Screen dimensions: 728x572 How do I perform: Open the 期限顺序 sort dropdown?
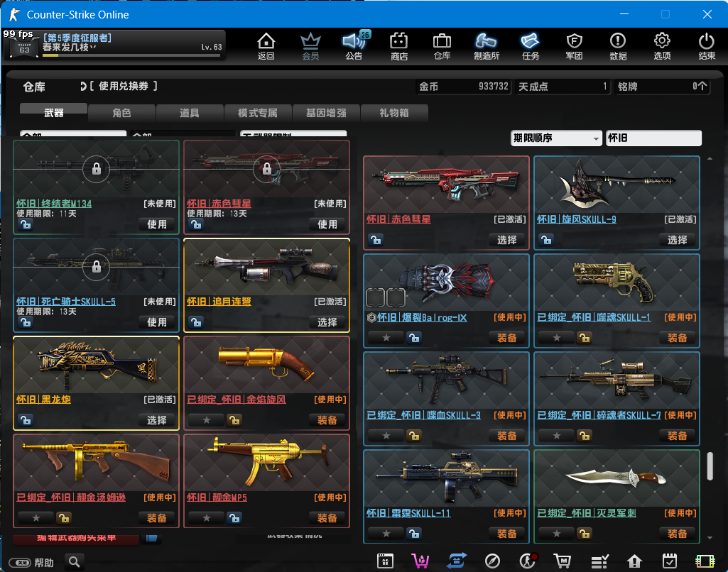pos(555,138)
